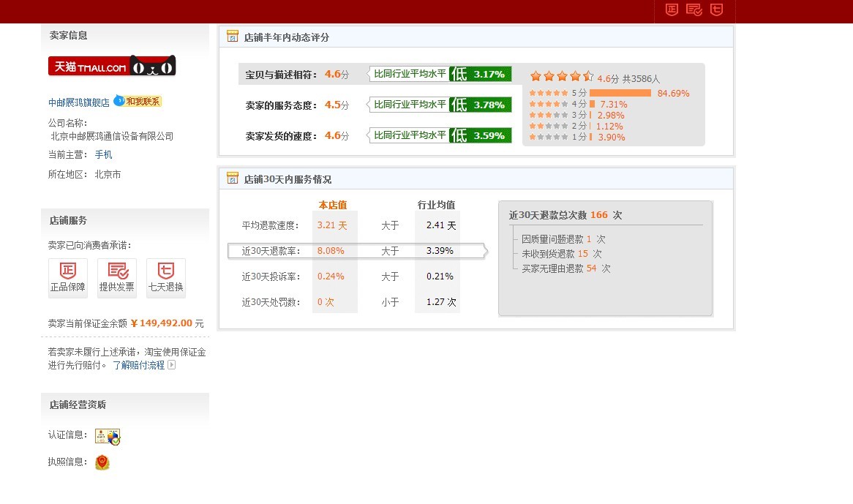853x504 pixels.
Task: Open the 中邮展鸿旗舰店 shop link
Action: click(x=79, y=102)
